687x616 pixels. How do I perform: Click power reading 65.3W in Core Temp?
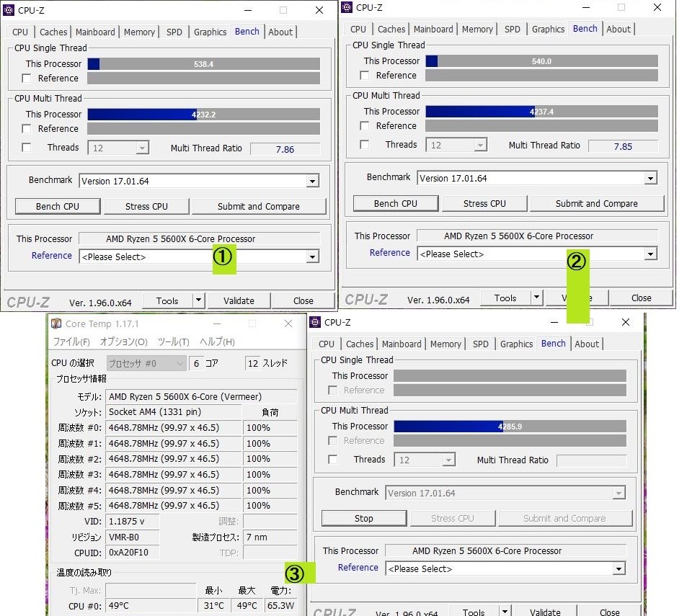[280, 605]
